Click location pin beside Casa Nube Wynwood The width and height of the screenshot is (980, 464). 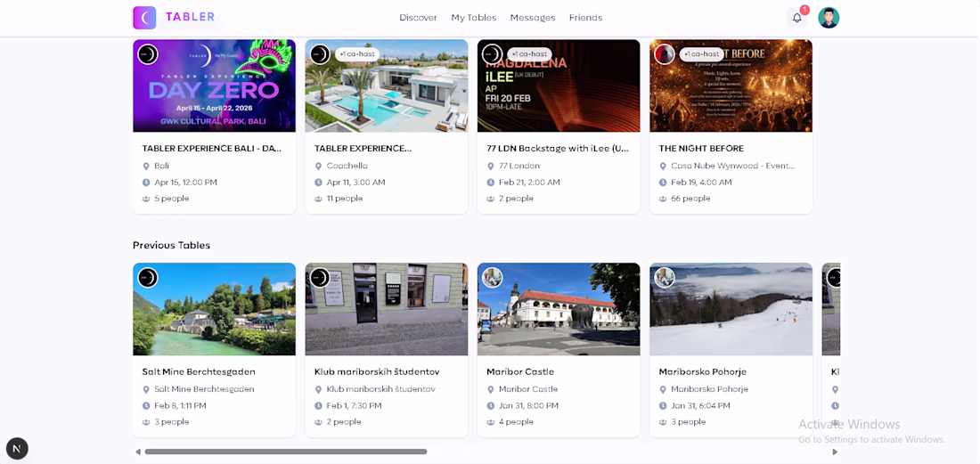663,167
